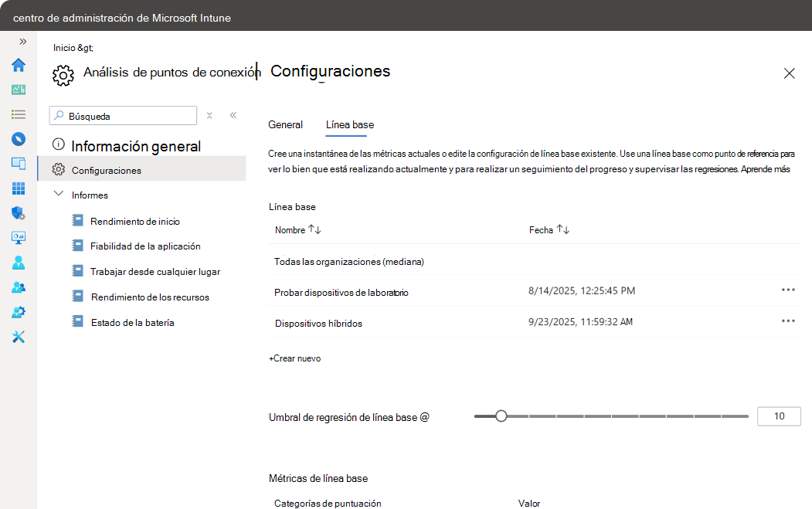Open Tenant administration gear-person icon in sidebar
812x509 pixels.
click(19, 312)
